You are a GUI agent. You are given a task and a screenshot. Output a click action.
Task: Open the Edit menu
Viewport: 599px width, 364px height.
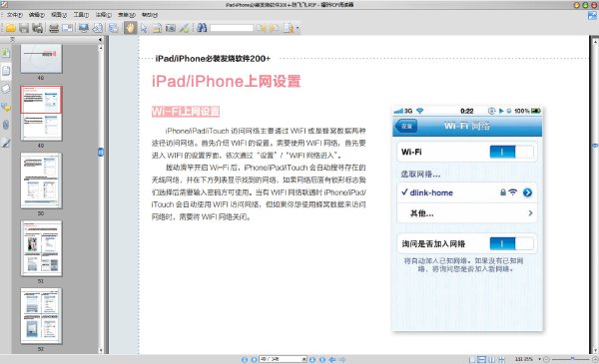tap(36, 15)
